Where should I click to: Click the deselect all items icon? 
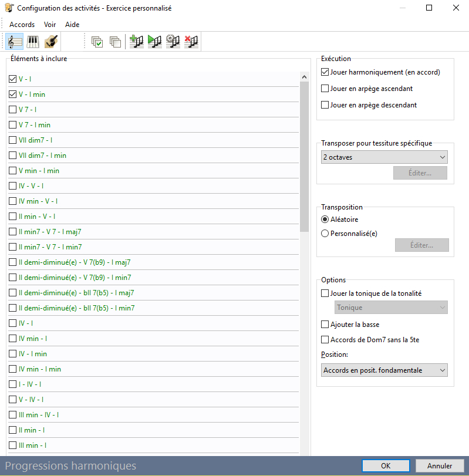coord(116,42)
